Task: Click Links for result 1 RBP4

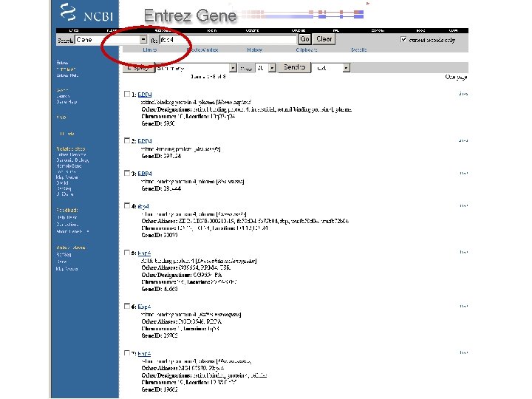Action: 463,94
